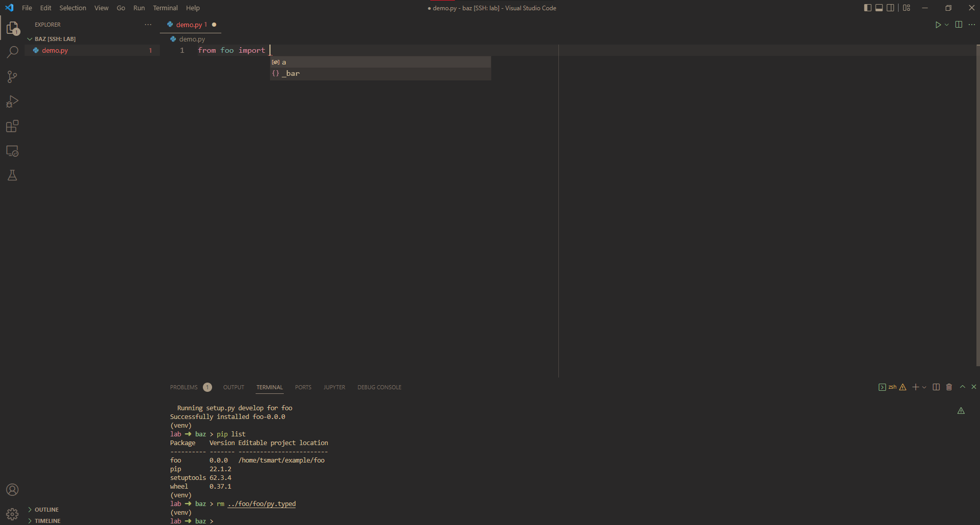Open the Source Control view
Viewport: 980px width, 525px height.
tap(12, 76)
